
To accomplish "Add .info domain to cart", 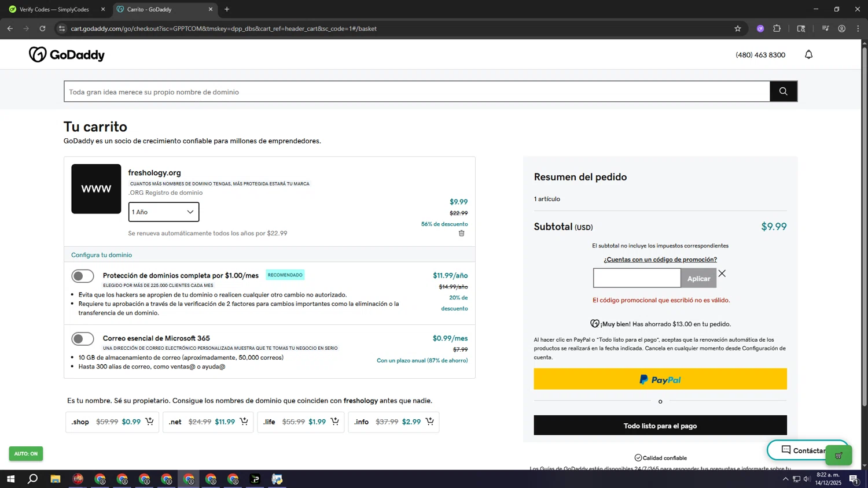I will pyautogui.click(x=429, y=422).
